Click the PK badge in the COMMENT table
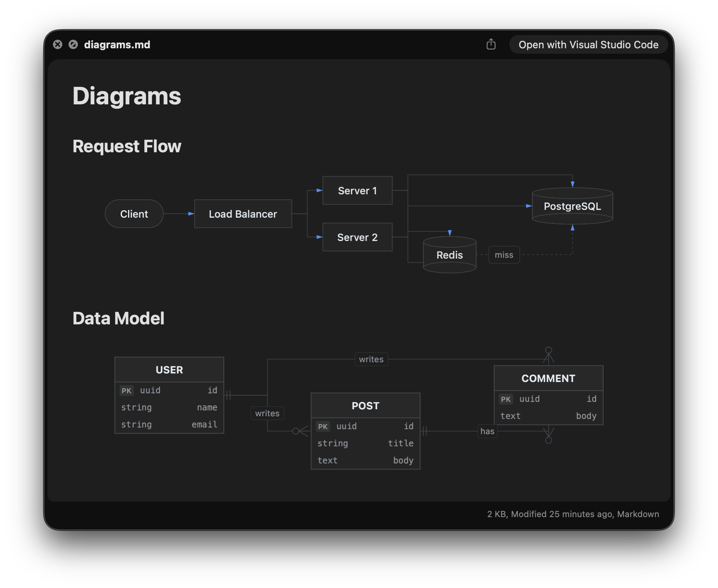The width and height of the screenshot is (718, 588). click(506, 399)
